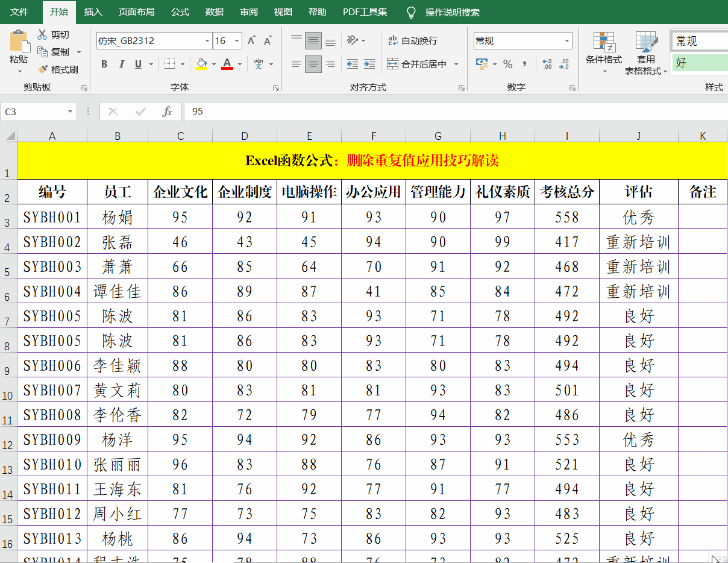This screenshot has width=728, height=563.
Task: Enable italic formatting
Action: coord(121,63)
